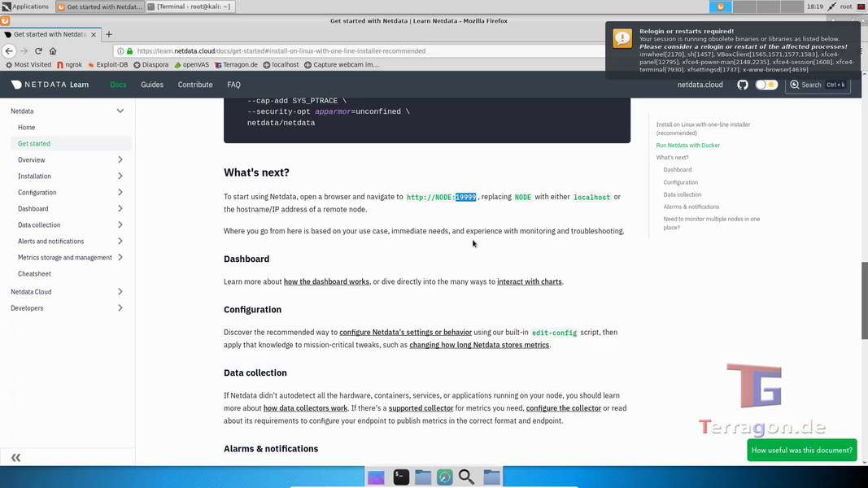This screenshot has width=868, height=488.
Task: Open new browser tab plus icon
Action: coord(109,34)
